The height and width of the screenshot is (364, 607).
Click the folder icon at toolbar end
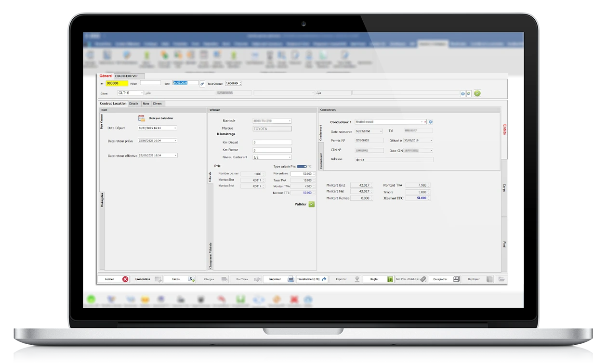[x=501, y=279]
